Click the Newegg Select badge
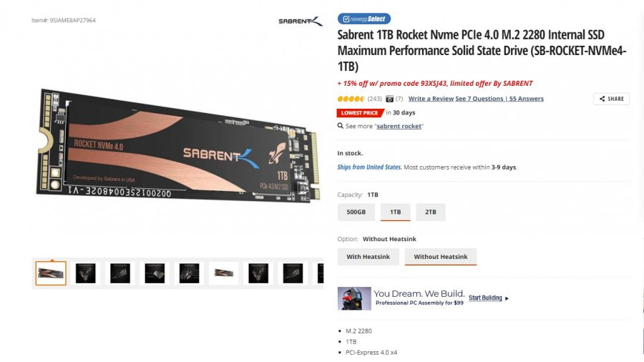This screenshot has height=362, width=644. click(364, 19)
